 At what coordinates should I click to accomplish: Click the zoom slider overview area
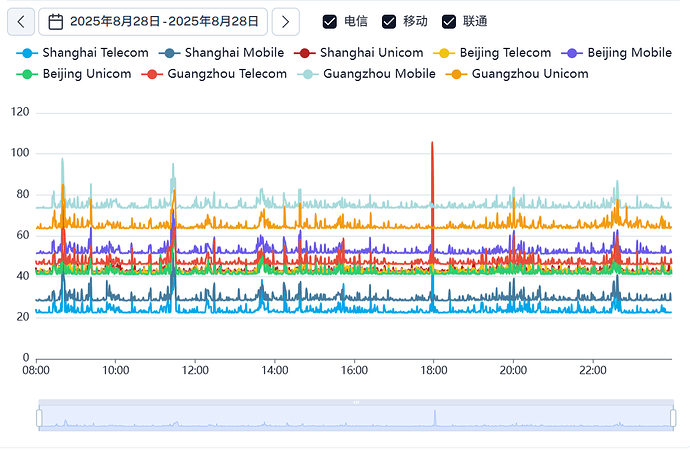coord(356,418)
